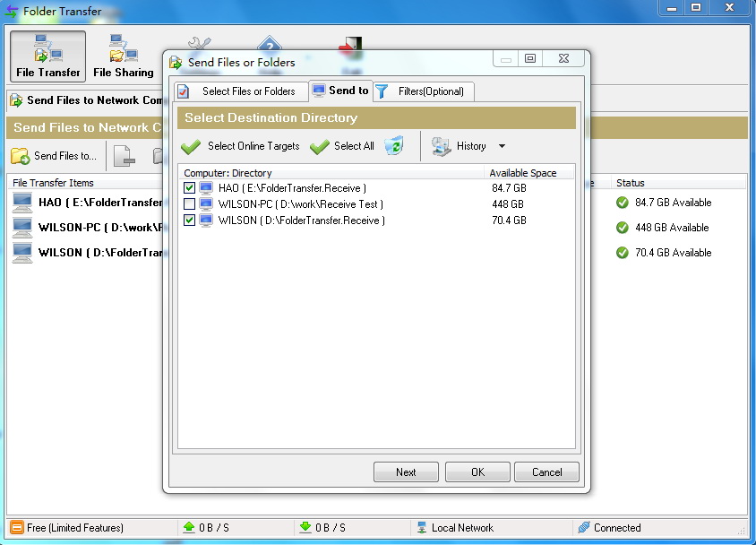Confirm with the OK button
Screen dimensions: 756x545
(x=477, y=472)
